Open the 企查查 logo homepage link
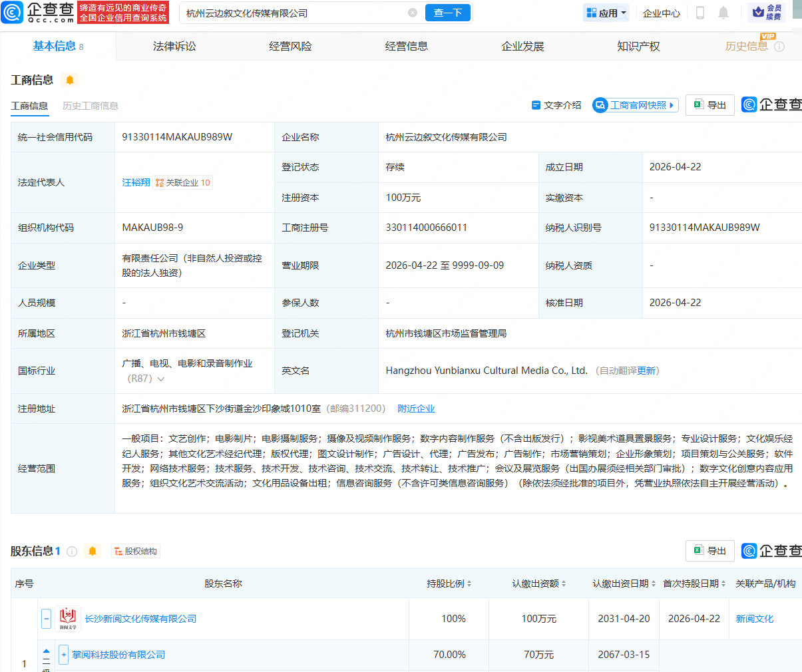802x672 pixels. coord(38,12)
